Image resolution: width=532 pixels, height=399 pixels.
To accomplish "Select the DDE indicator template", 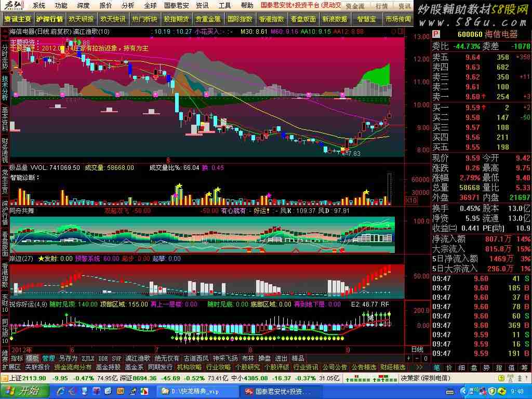I will point(103,358).
